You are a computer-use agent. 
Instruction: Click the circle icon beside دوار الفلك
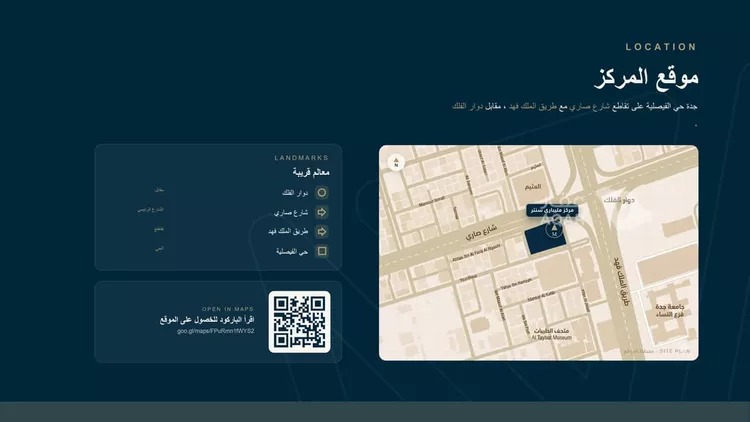pos(322,193)
